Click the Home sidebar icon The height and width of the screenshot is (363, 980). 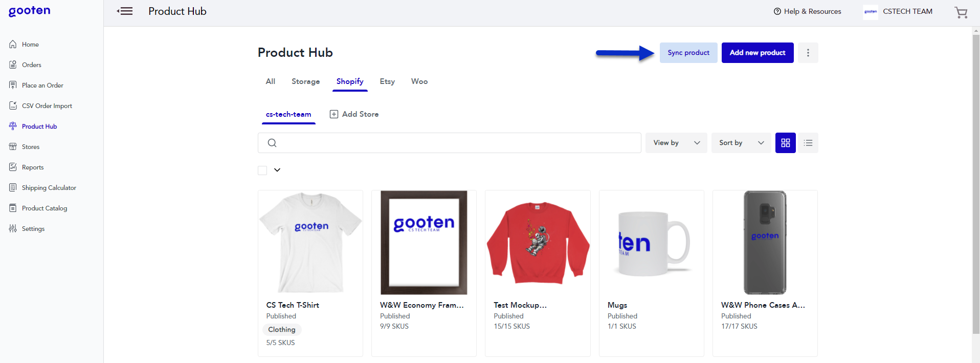coord(13,44)
